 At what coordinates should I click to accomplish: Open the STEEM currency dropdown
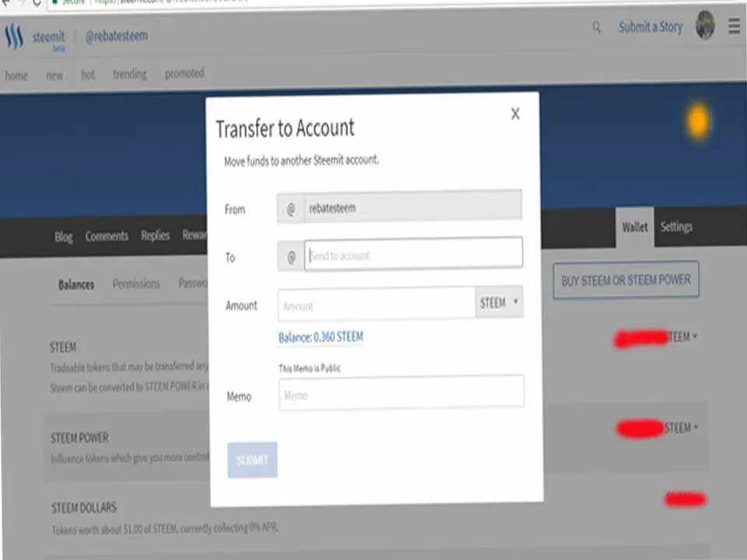(x=499, y=302)
